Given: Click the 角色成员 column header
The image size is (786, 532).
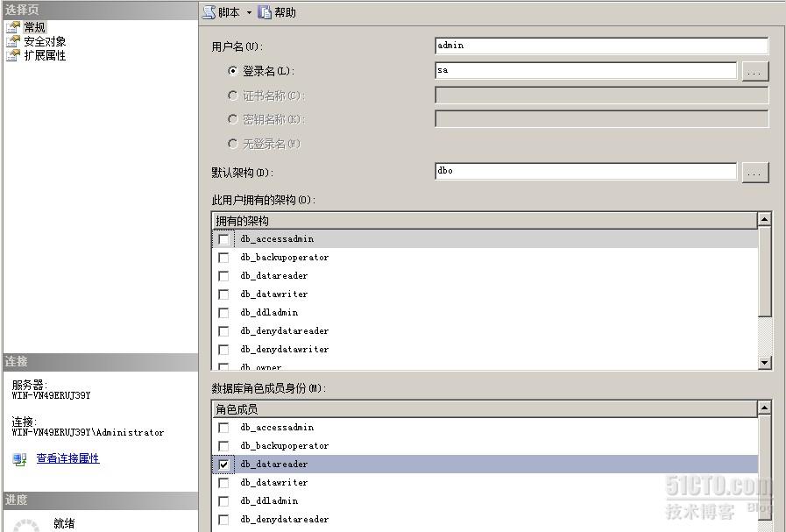Looking at the screenshot, I should [x=485, y=409].
